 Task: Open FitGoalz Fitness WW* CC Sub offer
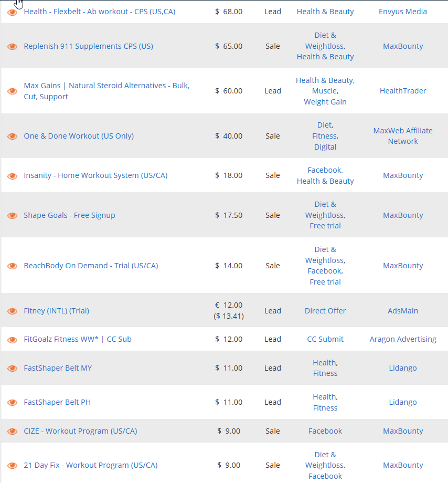click(x=78, y=339)
